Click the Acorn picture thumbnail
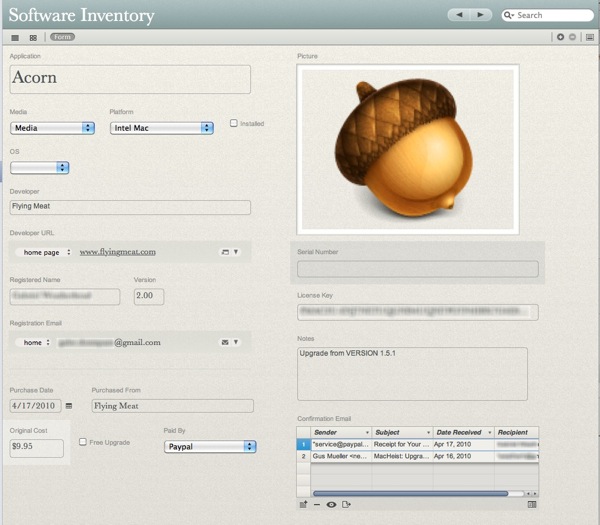 pos(408,149)
